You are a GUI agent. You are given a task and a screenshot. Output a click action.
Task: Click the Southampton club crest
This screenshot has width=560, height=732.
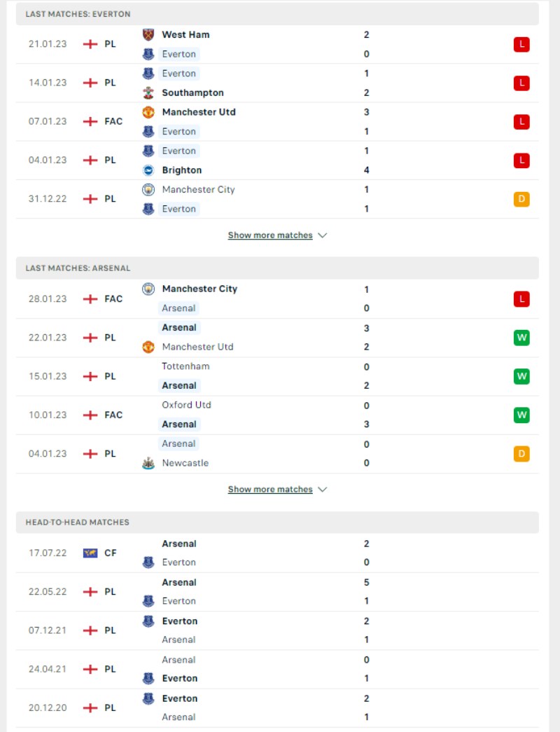coord(148,93)
